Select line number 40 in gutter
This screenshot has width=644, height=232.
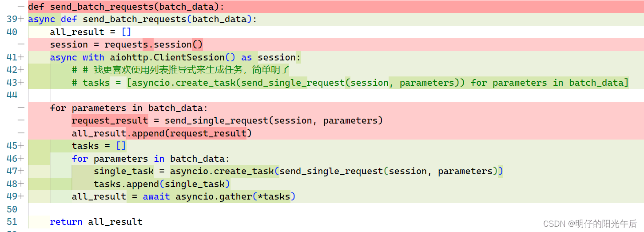(x=12, y=32)
